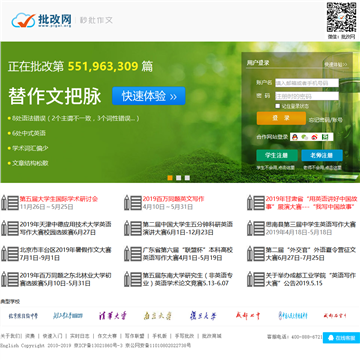Click document icon beside 思南县第三届中学生 contest
Image resolution: width=360 pixels, height=360 pixels.
point(256,228)
